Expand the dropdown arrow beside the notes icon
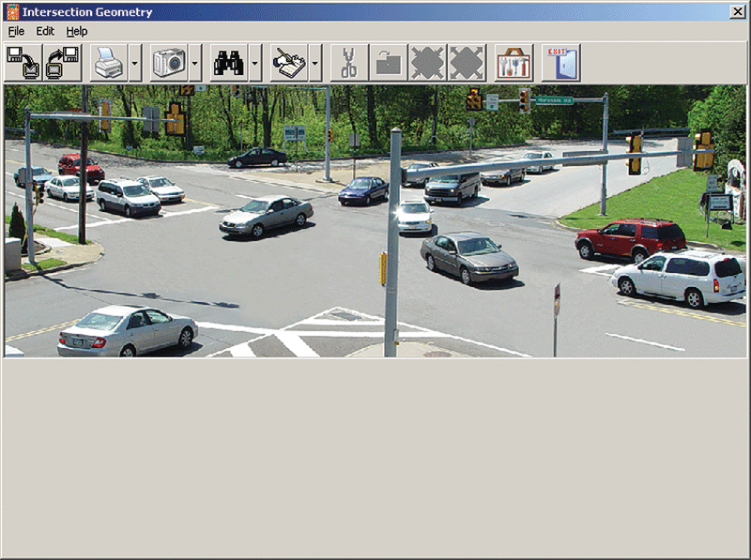This screenshot has width=751, height=560. click(315, 63)
